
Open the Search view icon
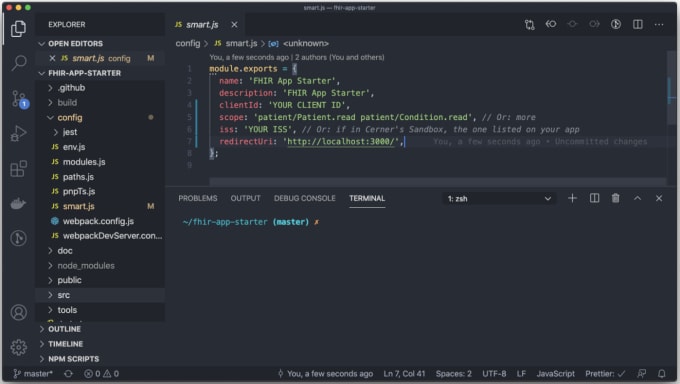pyautogui.click(x=18, y=63)
